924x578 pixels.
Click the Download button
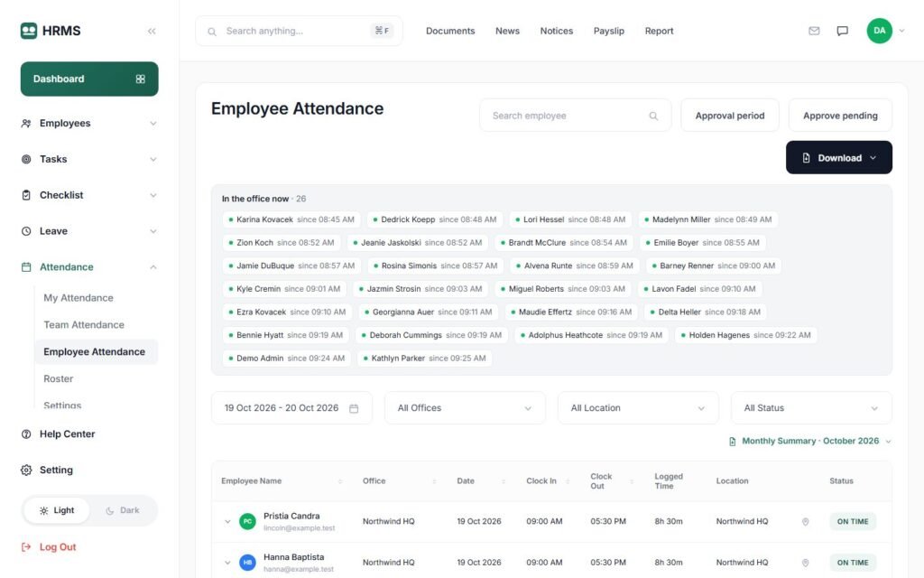(x=838, y=157)
